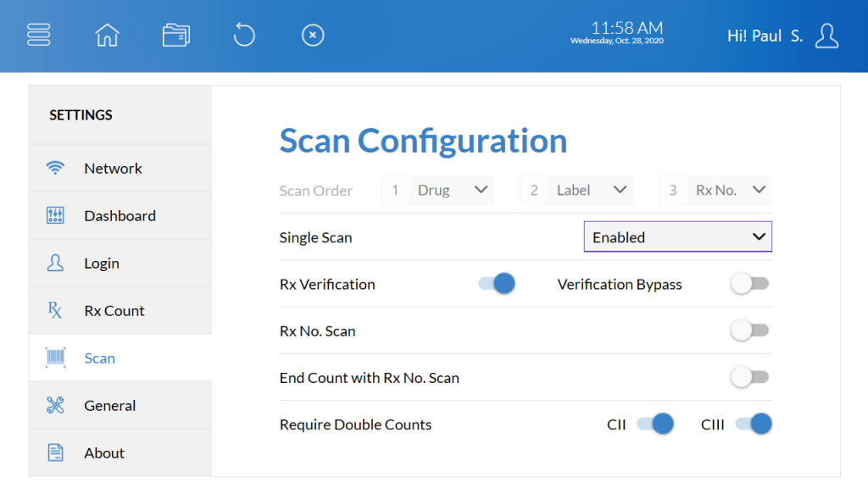868x488 pixels.
Task: Click the Wi-Fi Network icon
Action: [55, 168]
